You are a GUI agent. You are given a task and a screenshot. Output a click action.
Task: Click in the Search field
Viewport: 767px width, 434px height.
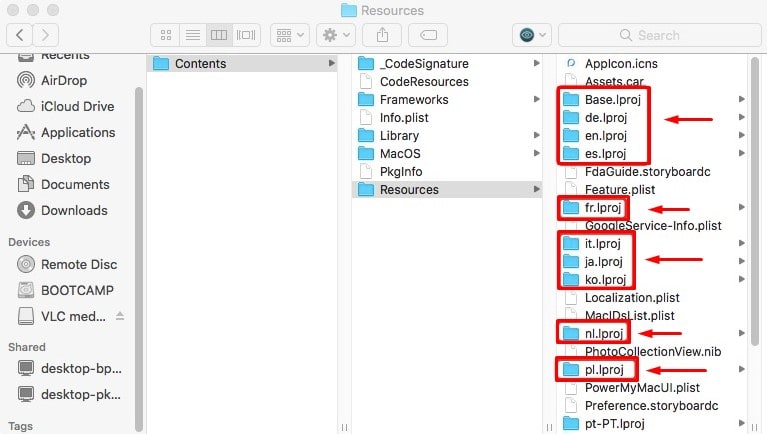click(659, 35)
